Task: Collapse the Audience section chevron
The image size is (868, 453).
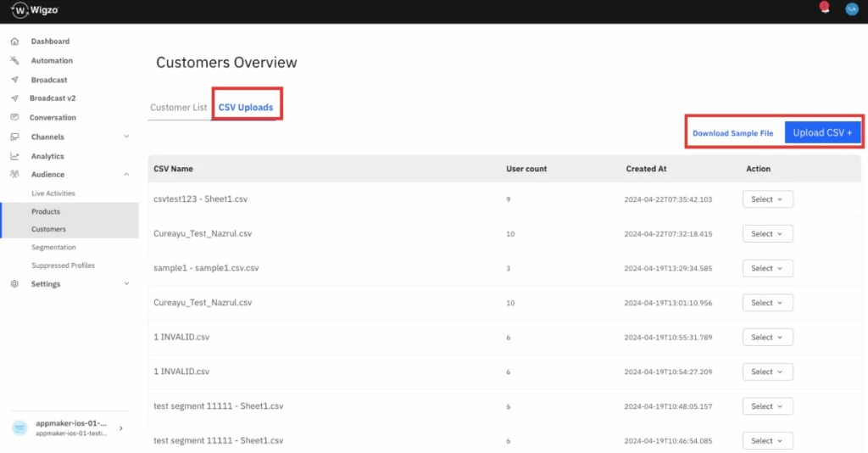Action: (x=126, y=175)
